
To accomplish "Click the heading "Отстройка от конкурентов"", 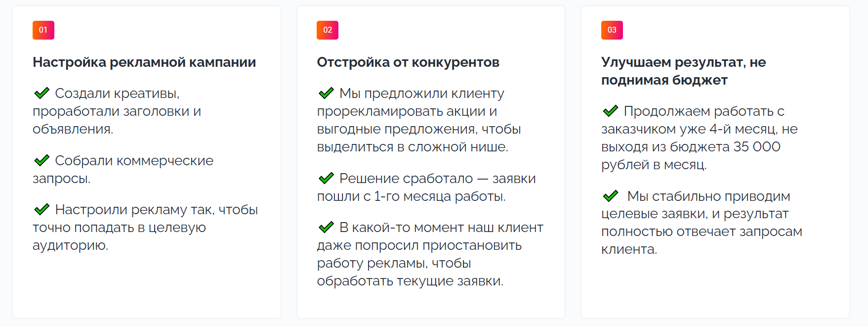I will coord(408,62).
